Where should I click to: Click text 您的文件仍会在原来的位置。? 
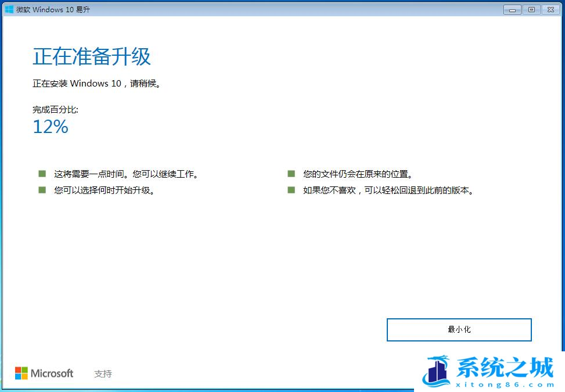358,174
